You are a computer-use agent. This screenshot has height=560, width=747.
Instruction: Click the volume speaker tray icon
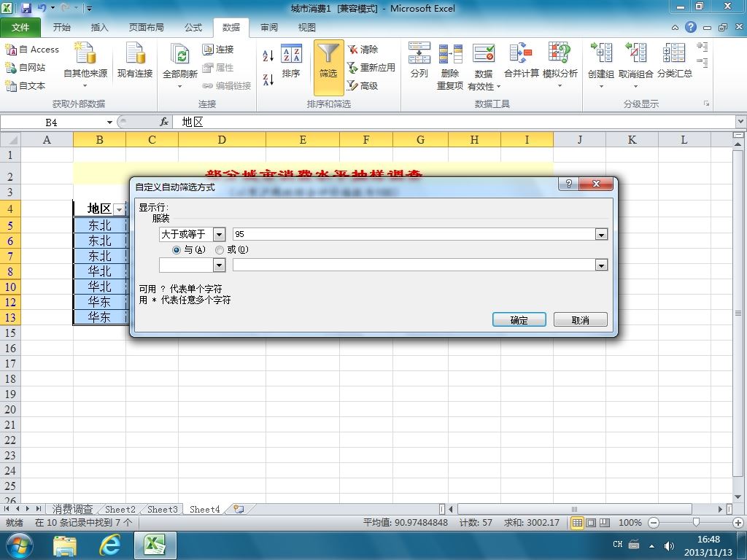click(669, 545)
